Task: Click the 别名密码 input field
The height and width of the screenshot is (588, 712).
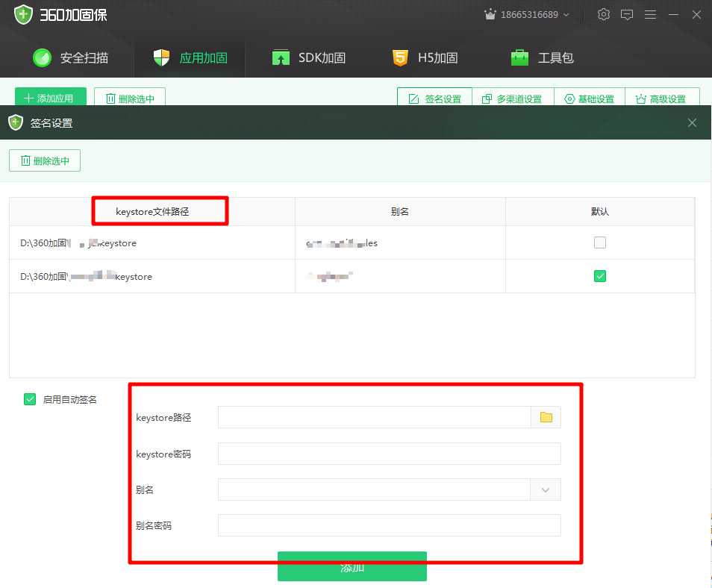Action: click(x=389, y=525)
